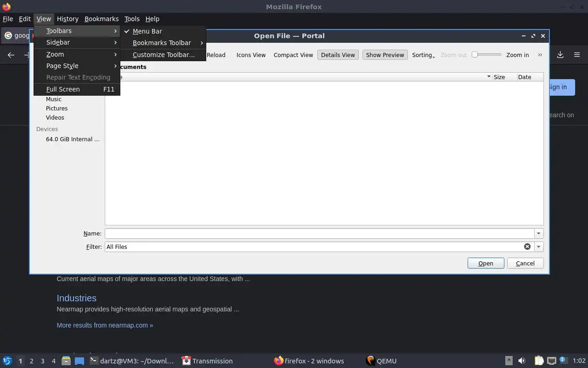Screen dimensions: 588x368
Task: Open the network tray icon
Action: (x=552, y=361)
